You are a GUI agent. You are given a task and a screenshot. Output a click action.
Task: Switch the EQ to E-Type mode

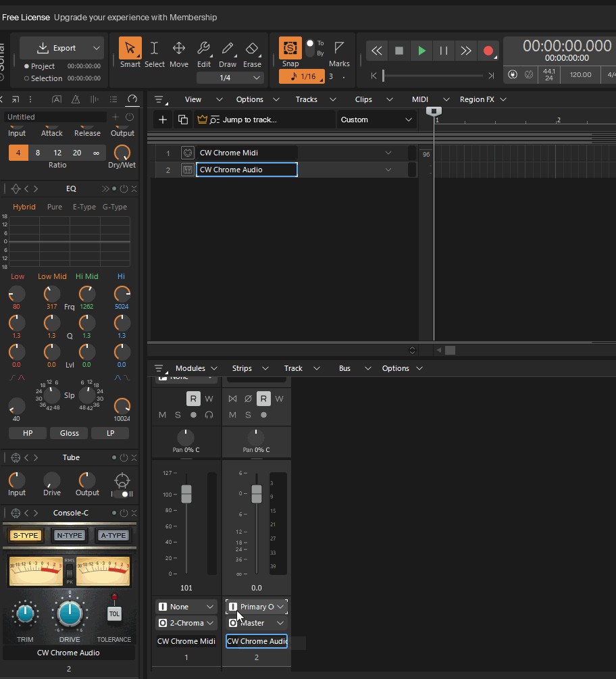(84, 207)
